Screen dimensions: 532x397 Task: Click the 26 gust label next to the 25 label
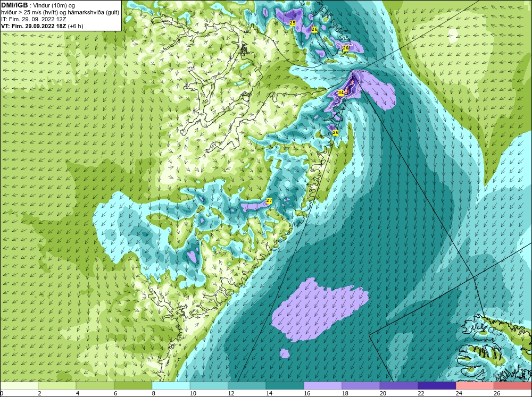point(314,29)
